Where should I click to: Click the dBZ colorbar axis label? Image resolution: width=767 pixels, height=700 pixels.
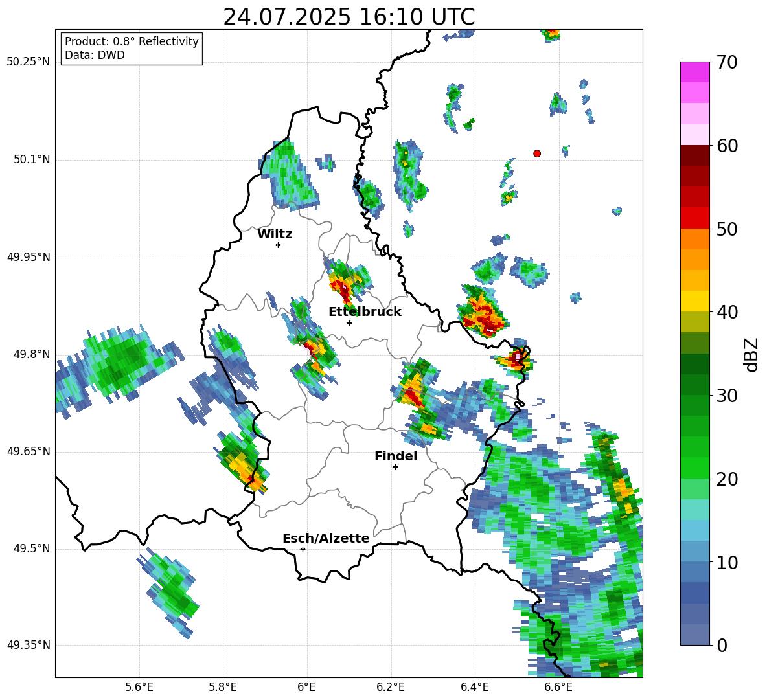click(752, 354)
